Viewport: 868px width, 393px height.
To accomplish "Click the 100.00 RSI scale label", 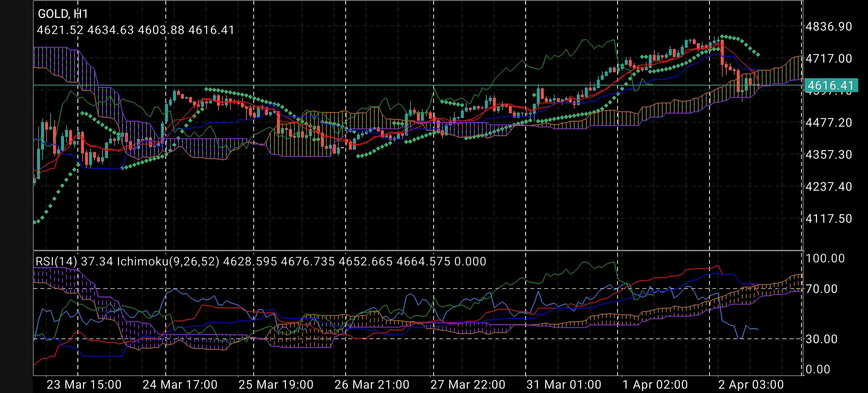I will point(825,259).
